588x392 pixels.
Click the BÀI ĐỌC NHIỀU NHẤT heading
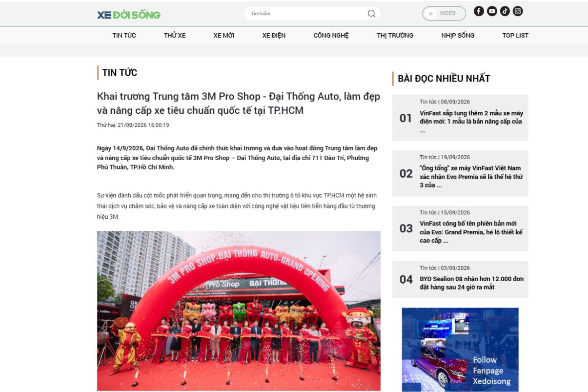[444, 79]
